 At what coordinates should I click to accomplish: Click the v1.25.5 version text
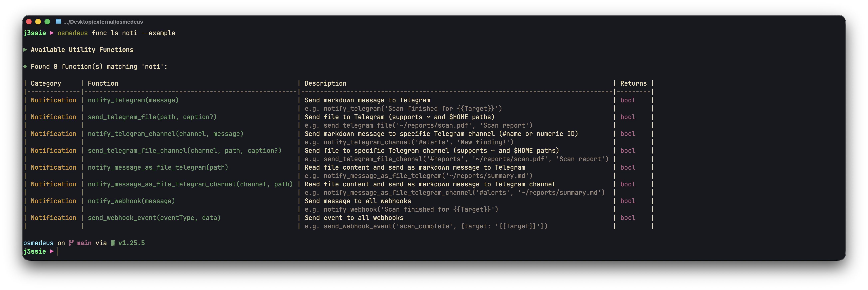click(132, 243)
